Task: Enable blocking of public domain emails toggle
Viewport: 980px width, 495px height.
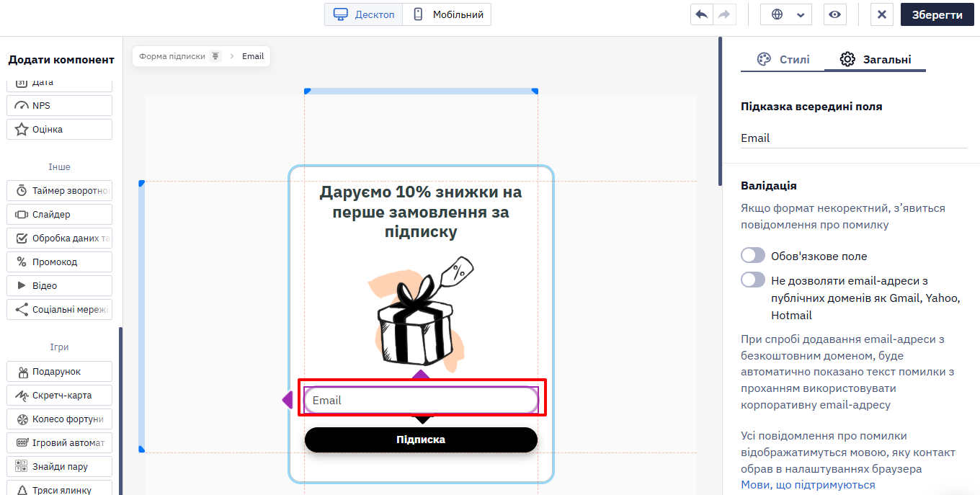Action: tap(753, 280)
